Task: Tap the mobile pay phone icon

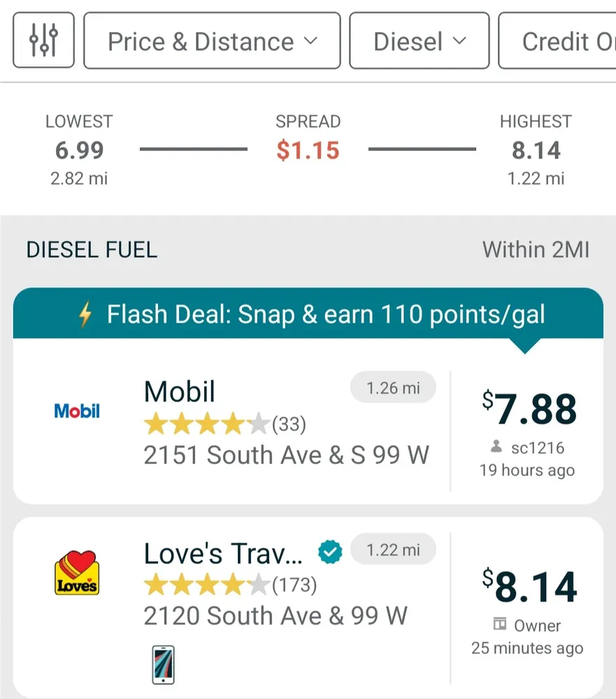Action: (163, 664)
